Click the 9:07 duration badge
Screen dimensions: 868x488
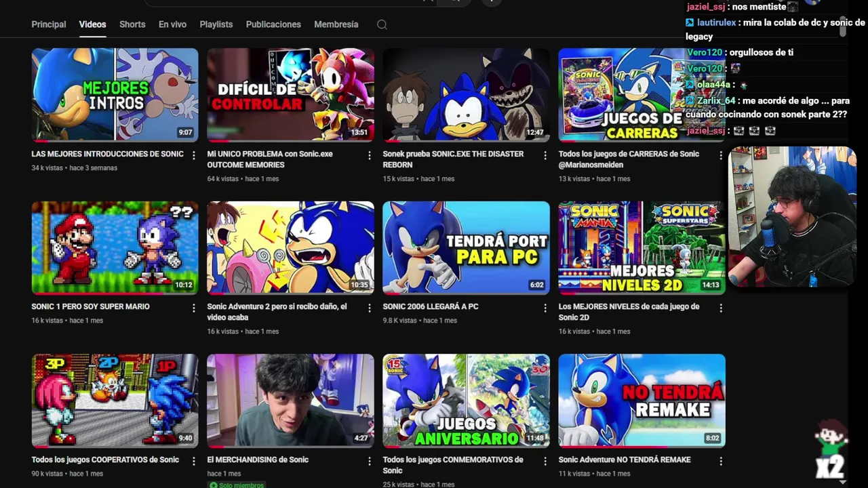coord(185,133)
